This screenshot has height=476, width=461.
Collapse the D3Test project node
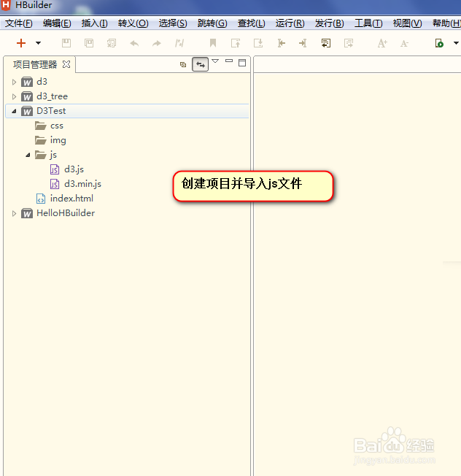click(14, 112)
